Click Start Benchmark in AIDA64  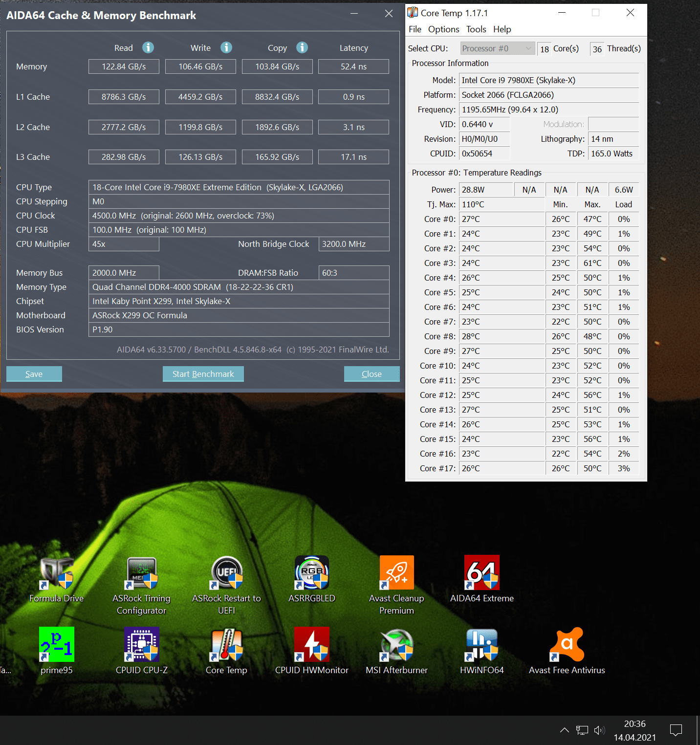coord(203,374)
